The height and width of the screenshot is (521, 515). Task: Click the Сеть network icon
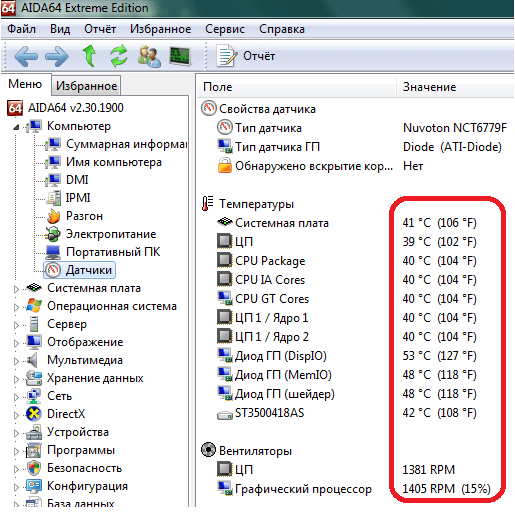[34, 396]
